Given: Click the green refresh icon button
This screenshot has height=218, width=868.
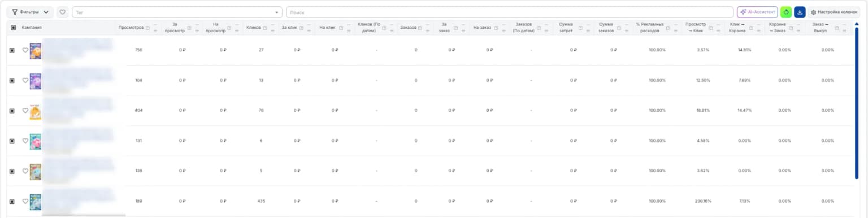Looking at the screenshot, I should coord(786,12).
